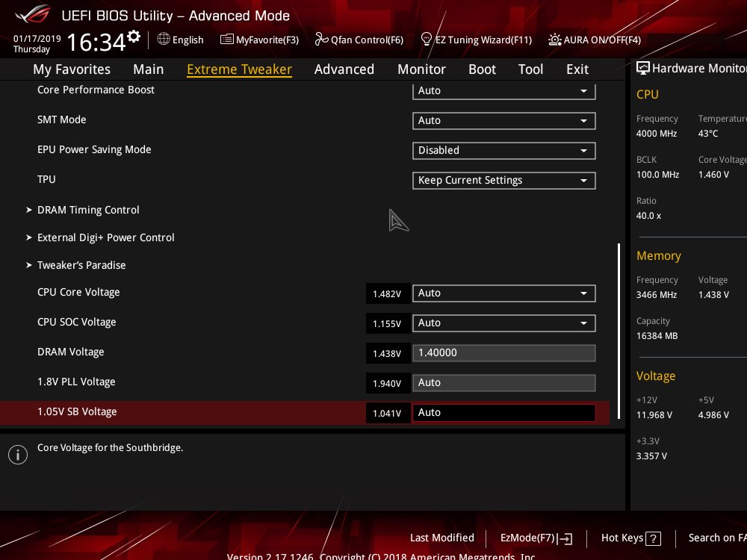Click the DRAM Voltage input field

[x=503, y=352]
